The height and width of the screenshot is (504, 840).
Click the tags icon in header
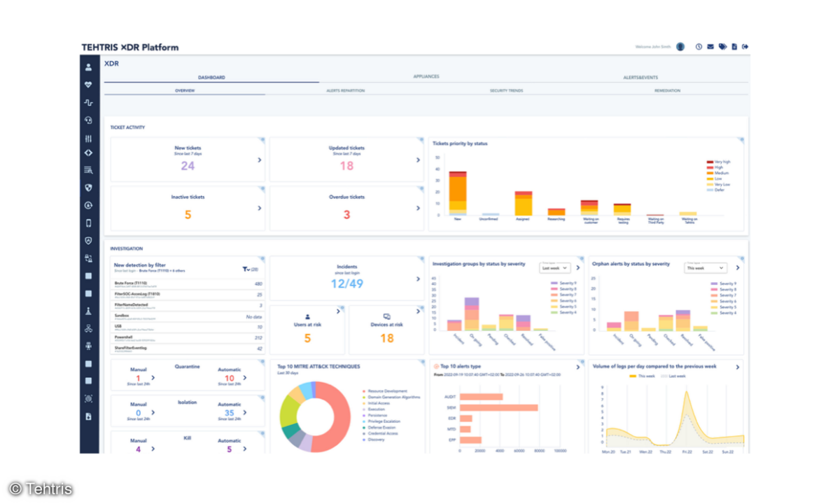tap(722, 47)
